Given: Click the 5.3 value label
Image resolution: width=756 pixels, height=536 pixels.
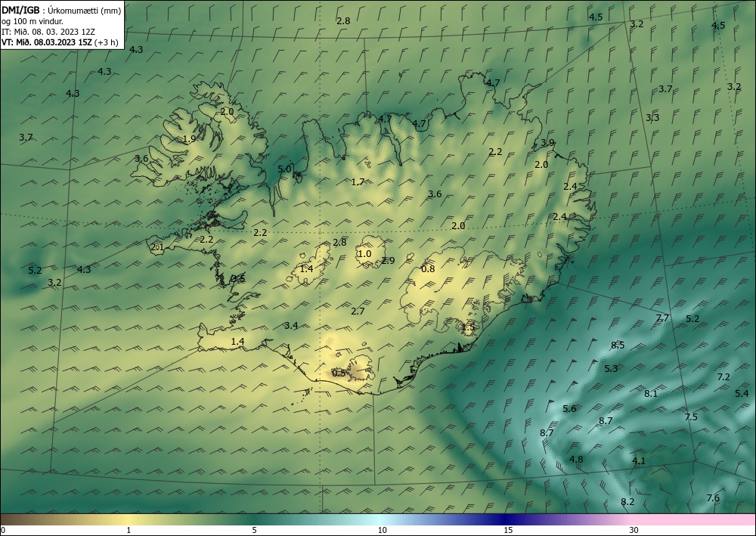Looking at the screenshot, I should (611, 369).
